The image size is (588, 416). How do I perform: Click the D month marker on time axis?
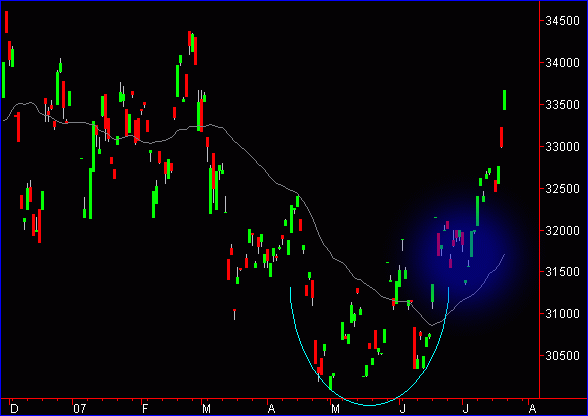[x=14, y=408]
